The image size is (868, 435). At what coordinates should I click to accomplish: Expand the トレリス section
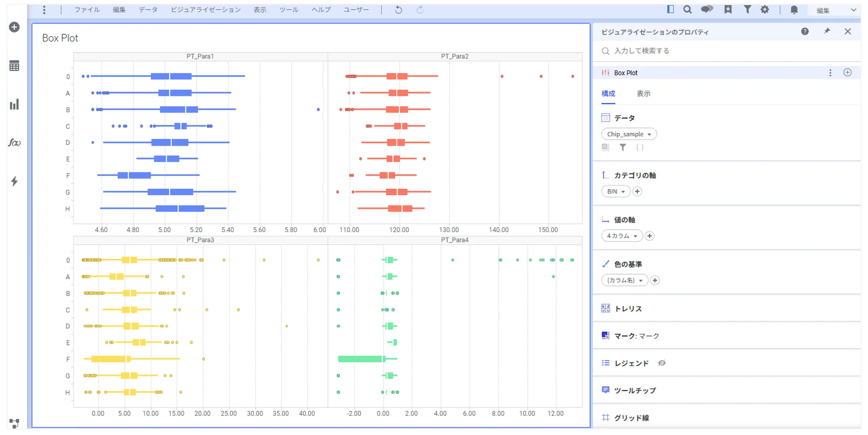[x=727, y=308]
